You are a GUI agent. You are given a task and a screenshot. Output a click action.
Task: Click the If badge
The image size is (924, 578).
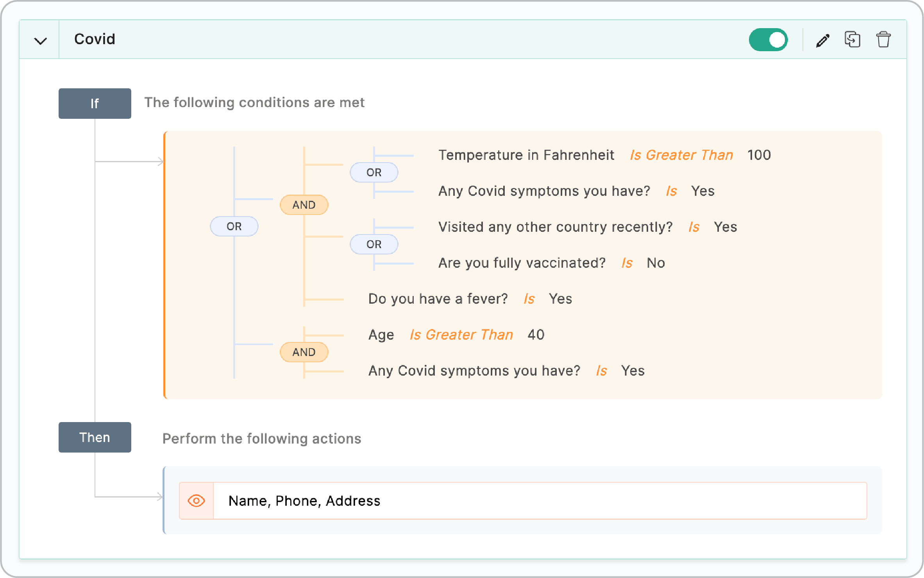click(x=95, y=103)
